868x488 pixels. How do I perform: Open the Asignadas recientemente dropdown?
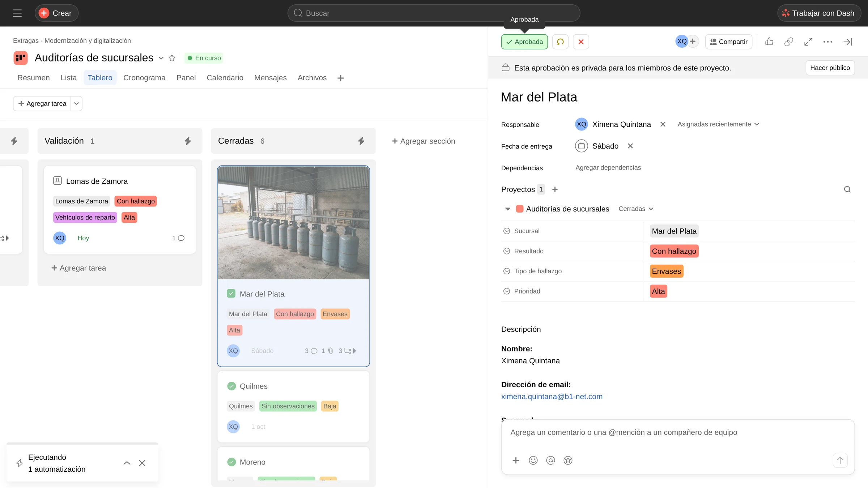[718, 124]
